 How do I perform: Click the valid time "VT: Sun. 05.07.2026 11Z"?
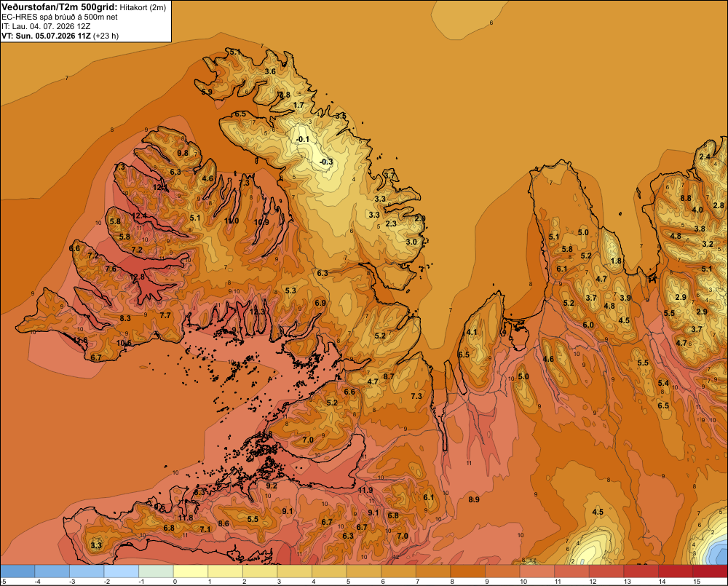[x=47, y=36]
